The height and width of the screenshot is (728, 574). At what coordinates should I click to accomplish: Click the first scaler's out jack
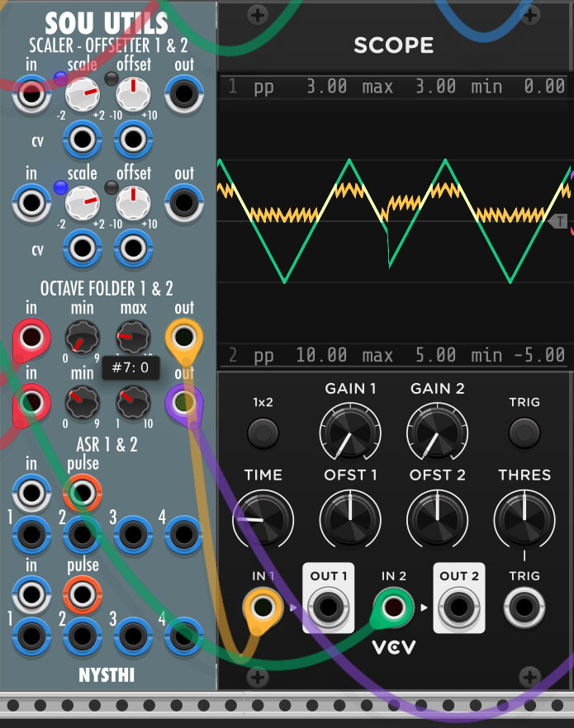click(x=183, y=95)
